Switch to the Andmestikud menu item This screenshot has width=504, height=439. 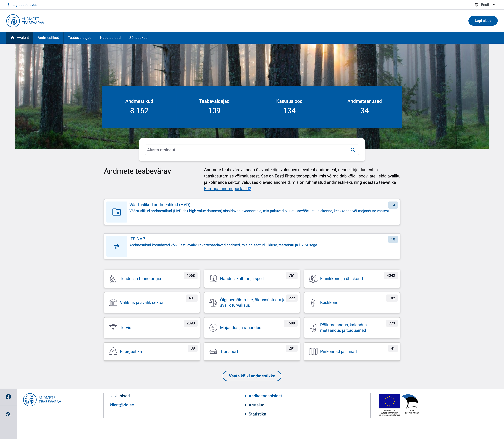48,38
